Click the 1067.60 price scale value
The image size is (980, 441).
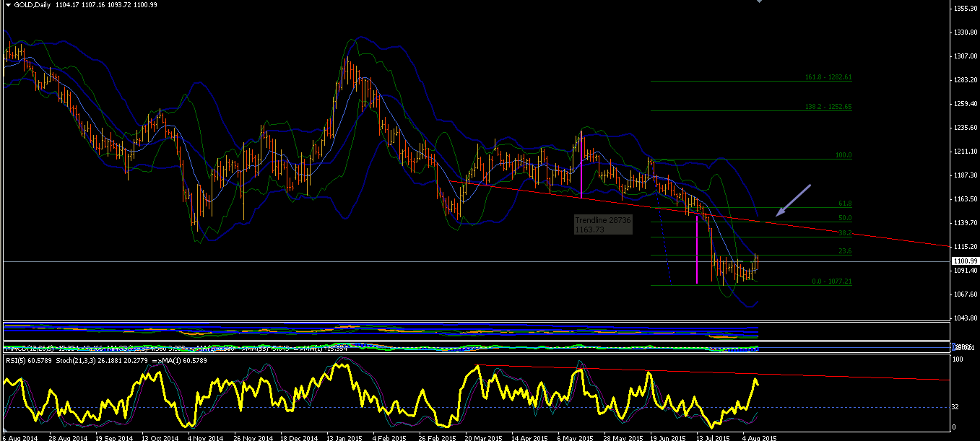tap(965, 294)
